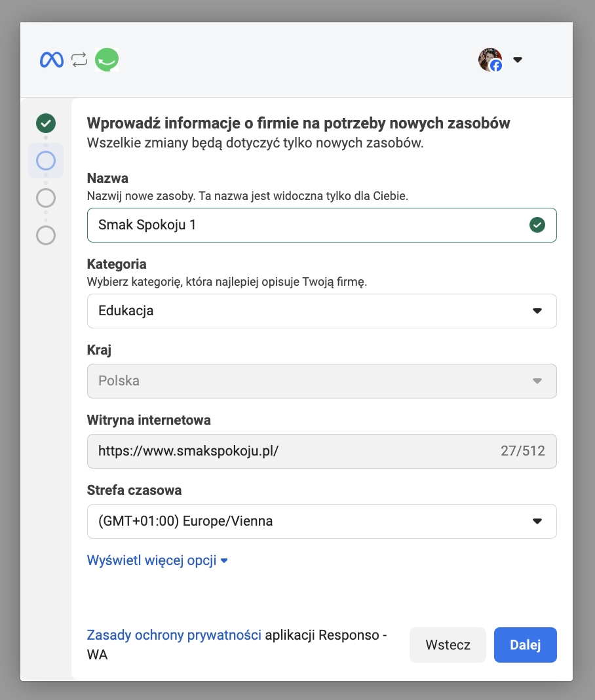Click the 27/512 character counter

click(522, 451)
